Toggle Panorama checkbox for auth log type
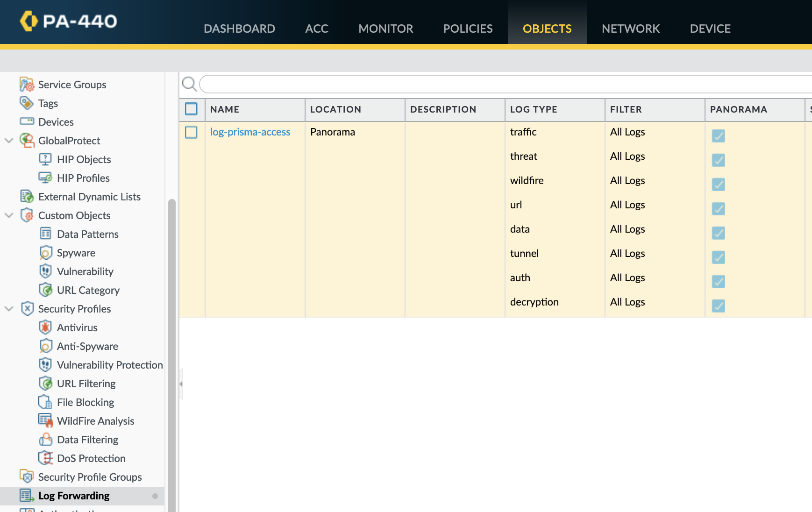812x512 pixels. (x=719, y=282)
